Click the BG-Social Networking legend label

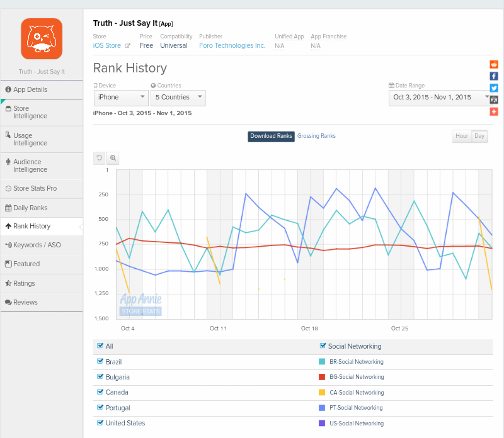click(x=357, y=377)
